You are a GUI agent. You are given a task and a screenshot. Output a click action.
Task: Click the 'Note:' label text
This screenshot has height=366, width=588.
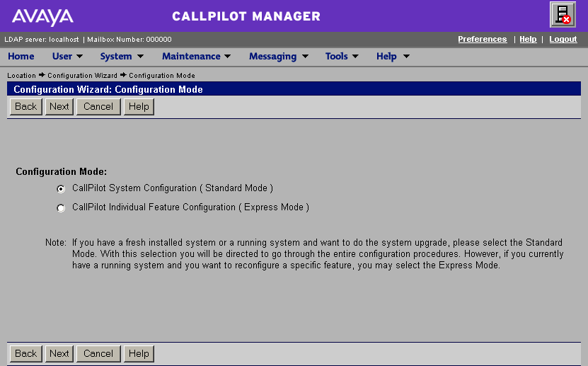click(55, 243)
